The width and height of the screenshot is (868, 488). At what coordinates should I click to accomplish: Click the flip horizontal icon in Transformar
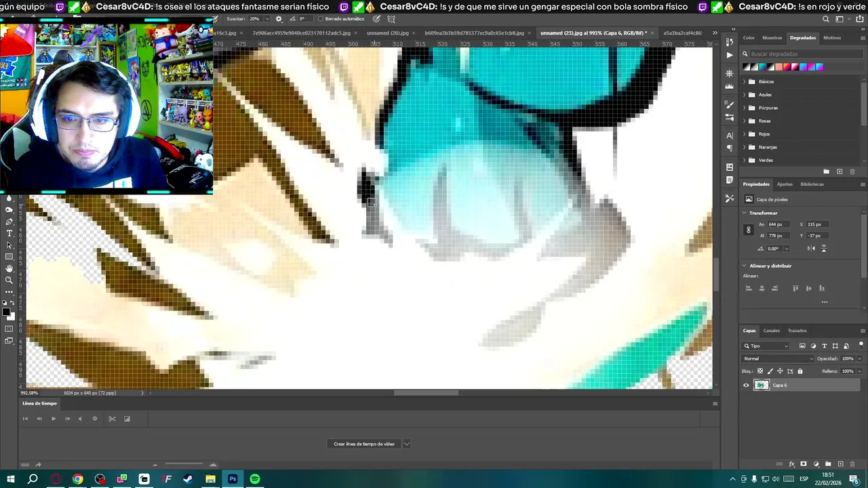pos(811,248)
